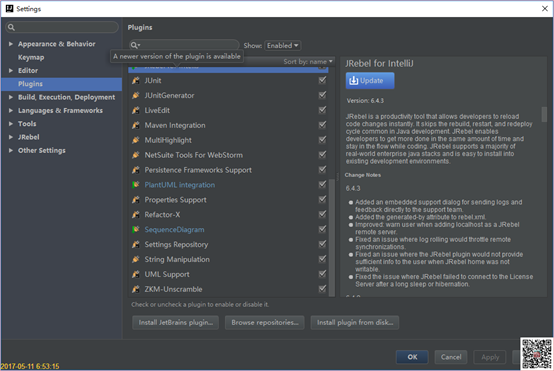Disable the String Manipulation checkbox
This screenshot has height=371, width=554.
coord(322,259)
